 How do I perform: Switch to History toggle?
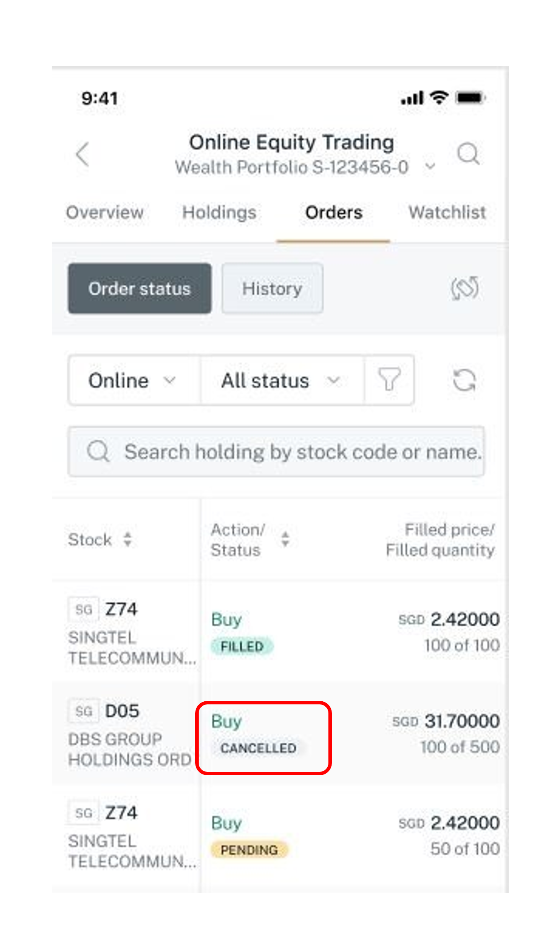click(x=272, y=288)
